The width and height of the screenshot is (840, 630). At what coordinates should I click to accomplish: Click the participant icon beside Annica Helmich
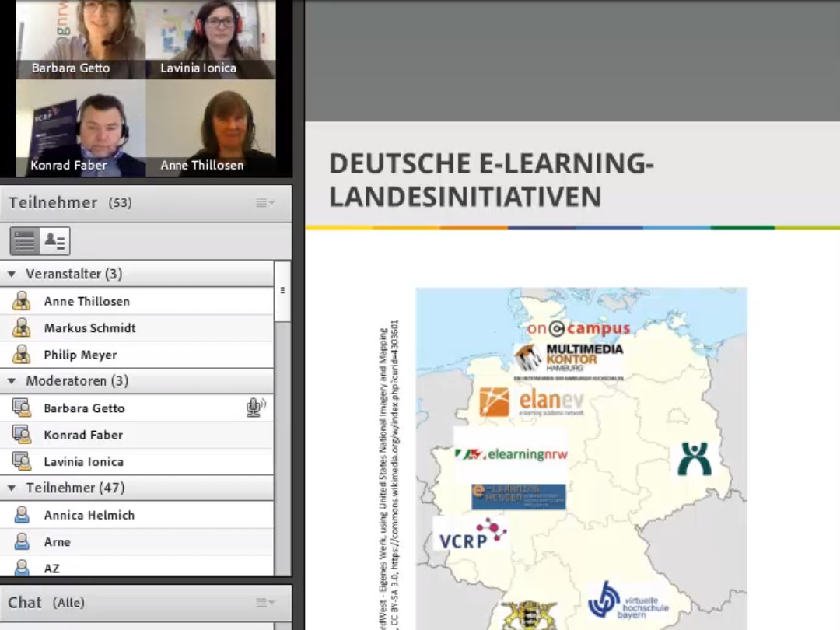[x=22, y=515]
